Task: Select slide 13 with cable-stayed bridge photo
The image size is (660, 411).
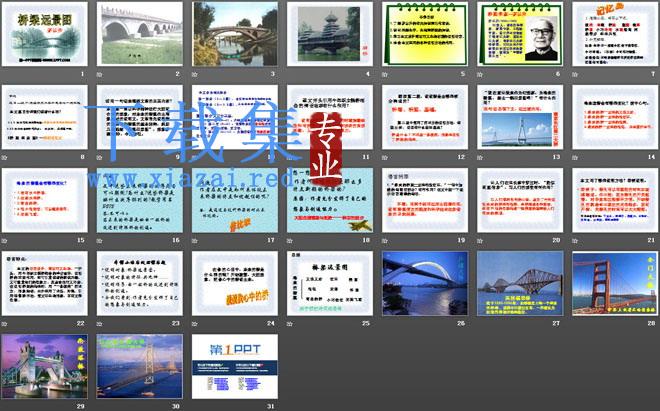Action: [x=520, y=117]
